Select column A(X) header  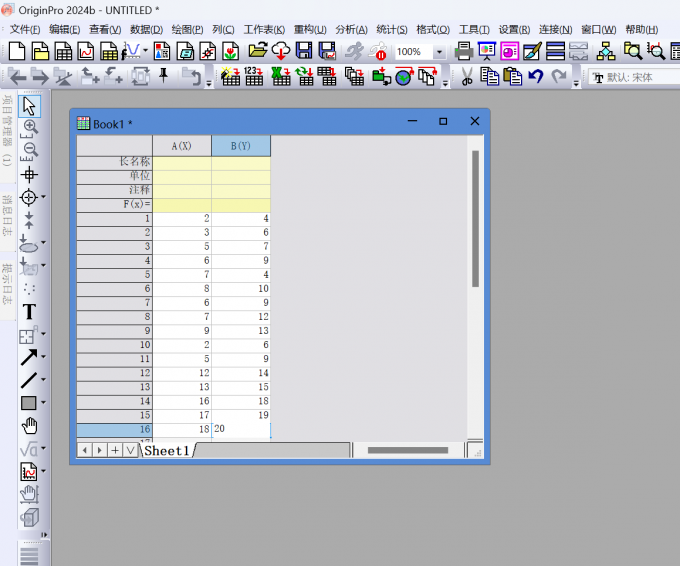click(x=182, y=146)
